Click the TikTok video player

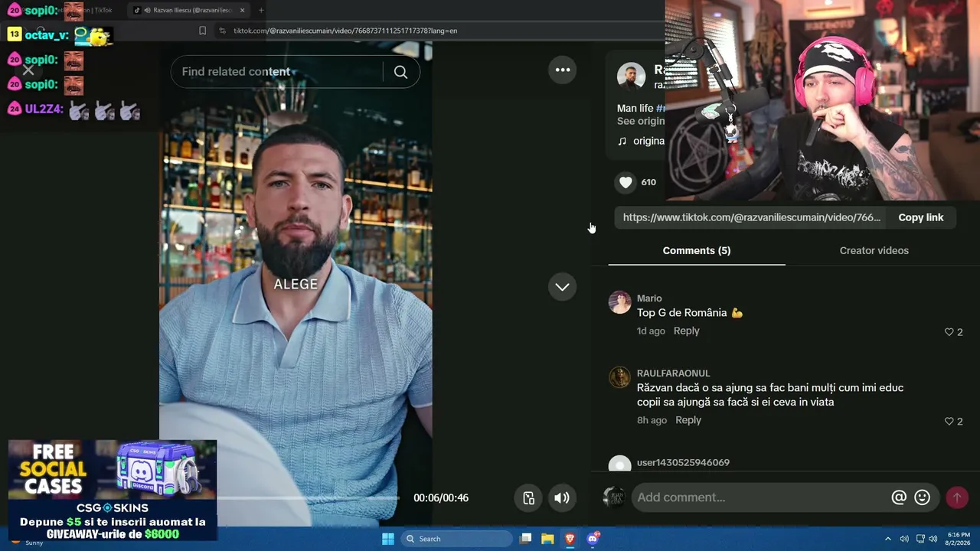click(296, 283)
